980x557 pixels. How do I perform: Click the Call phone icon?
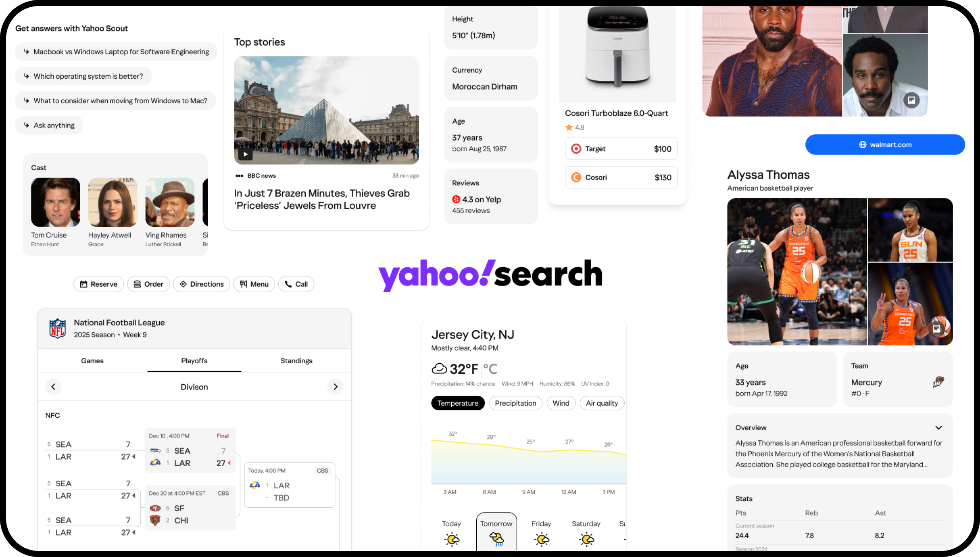click(x=287, y=284)
